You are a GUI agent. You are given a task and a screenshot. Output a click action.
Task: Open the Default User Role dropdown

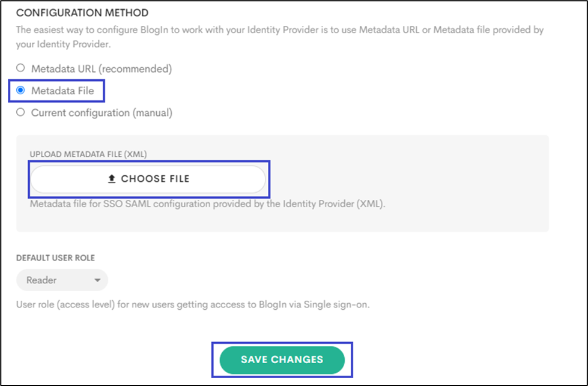coord(62,280)
